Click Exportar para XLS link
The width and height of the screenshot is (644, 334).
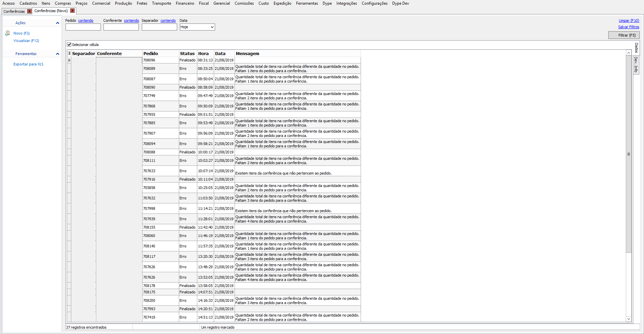(28, 64)
